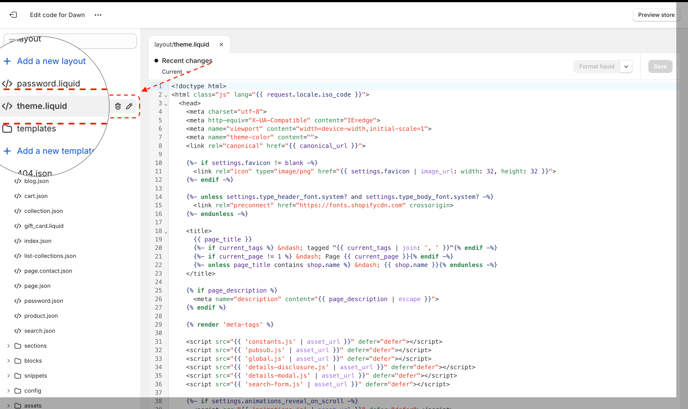Click the exit editor back icon
This screenshot has width=688, height=409.
(x=13, y=15)
